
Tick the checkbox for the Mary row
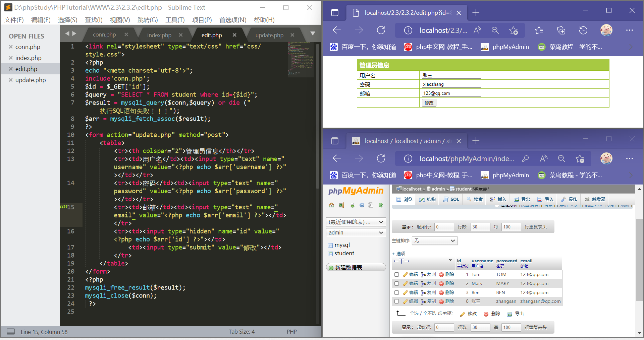[396, 284]
